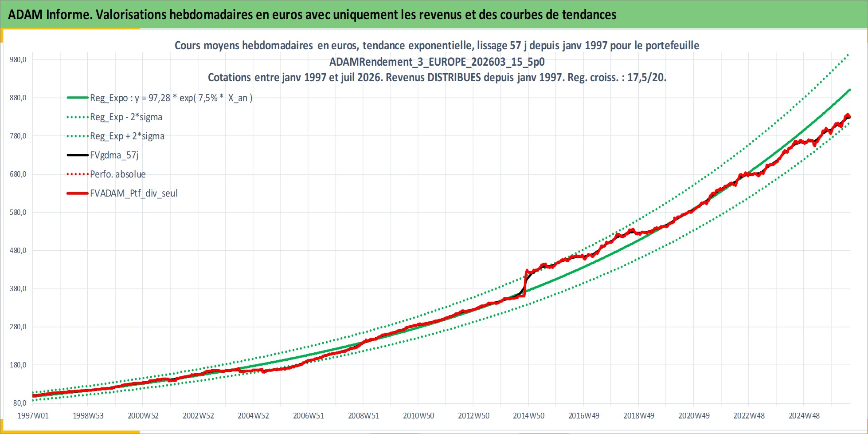Click the solid red line sample beside FVADAM_Ptf_div_seul
868x434 pixels.
(78, 193)
